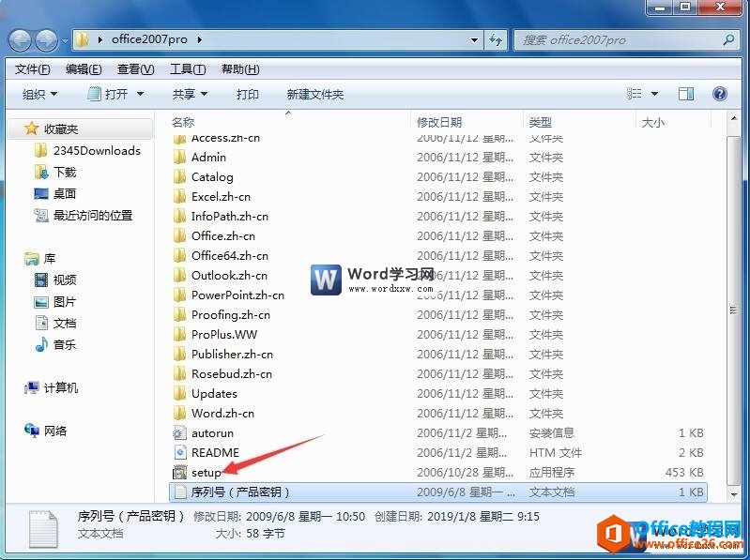
Task: Select the Outlook.zh-cn folder icon
Action: point(179,275)
